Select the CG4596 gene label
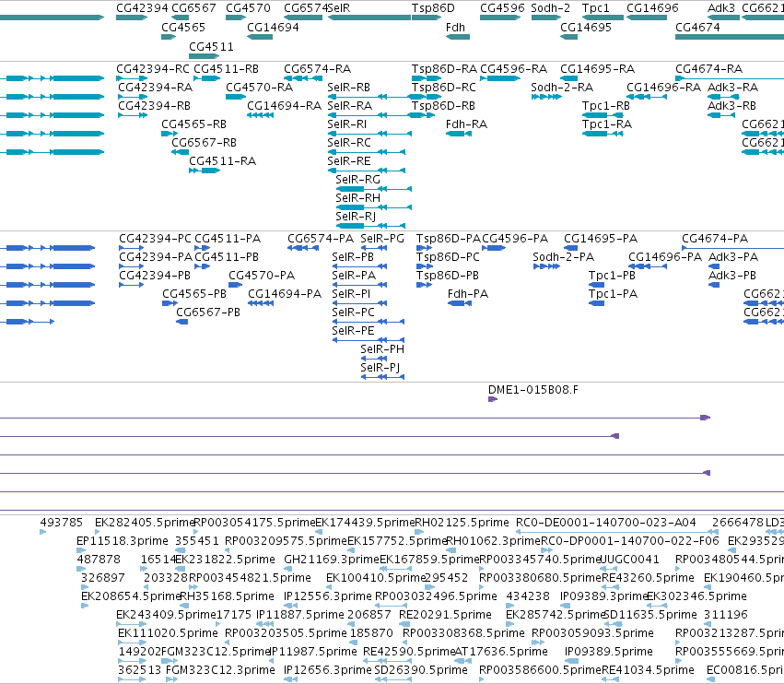This screenshot has height=684, width=784. (x=502, y=8)
